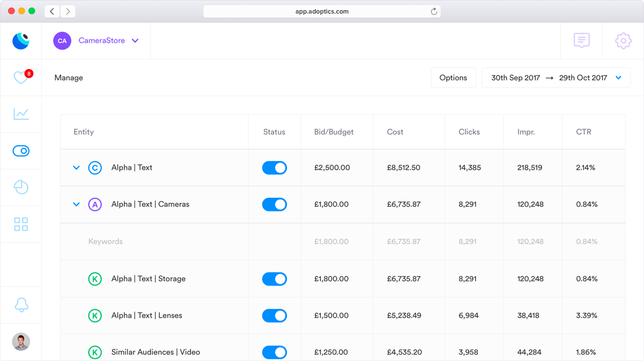The image size is (644, 361).
Task: Click the Options button
Action: point(453,78)
